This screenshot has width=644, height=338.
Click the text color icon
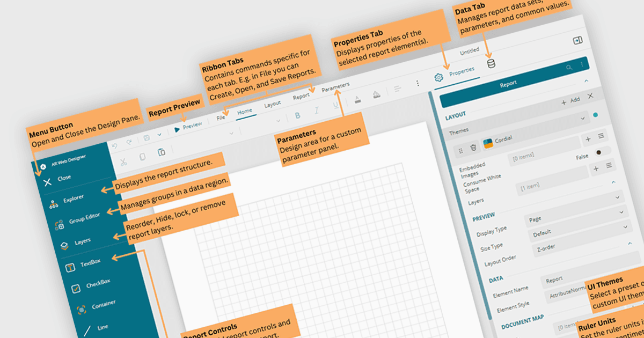tap(357, 100)
